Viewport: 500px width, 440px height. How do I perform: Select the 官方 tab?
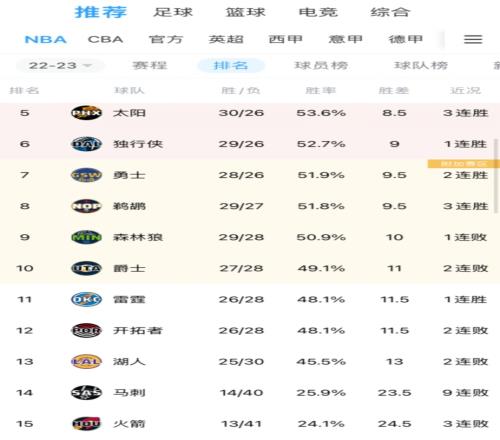click(x=166, y=39)
